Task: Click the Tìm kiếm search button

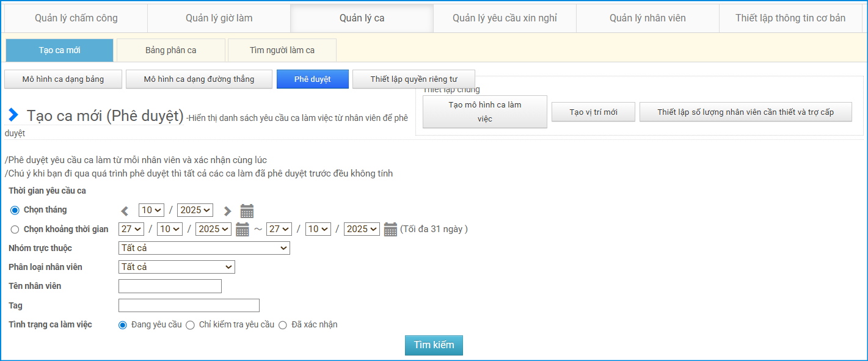Action: [434, 345]
